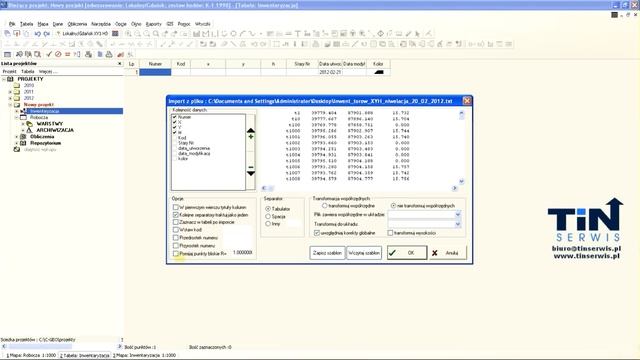Click 'Więcej...' in the project list panel
640x360 pixels.
coord(48,71)
